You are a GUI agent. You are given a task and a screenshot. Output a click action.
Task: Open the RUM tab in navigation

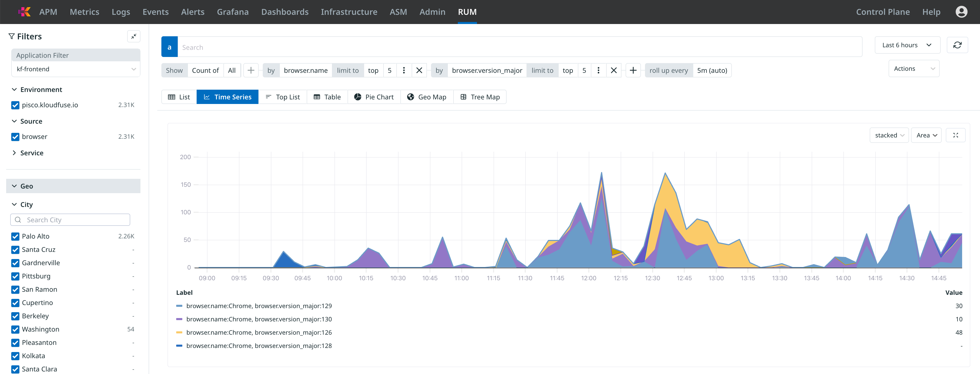click(468, 12)
